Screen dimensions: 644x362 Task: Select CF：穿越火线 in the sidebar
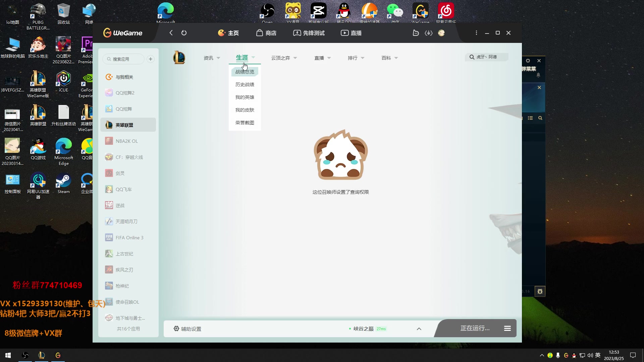click(128, 157)
